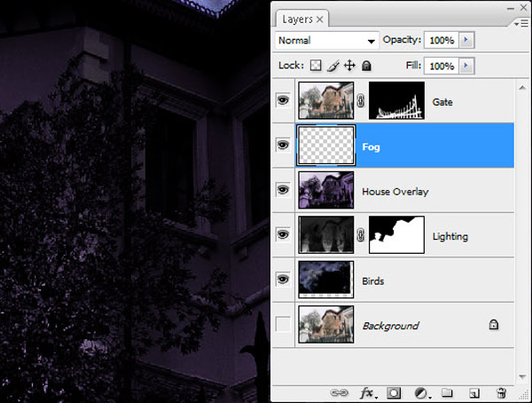Hide the Birds layer
The width and height of the screenshot is (532, 403).
coord(283,280)
